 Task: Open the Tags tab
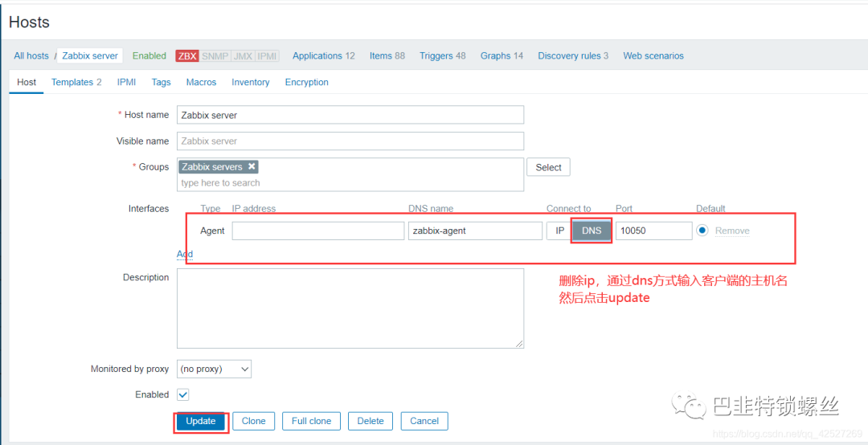coord(161,82)
